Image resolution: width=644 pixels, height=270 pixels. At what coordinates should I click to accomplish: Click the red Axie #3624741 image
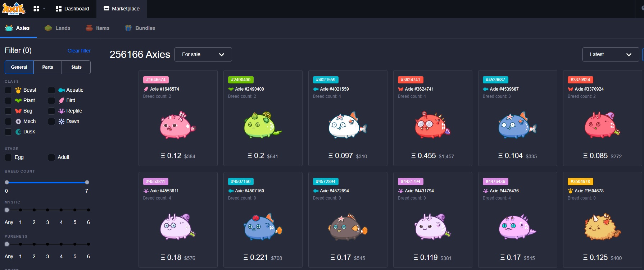(x=432, y=125)
